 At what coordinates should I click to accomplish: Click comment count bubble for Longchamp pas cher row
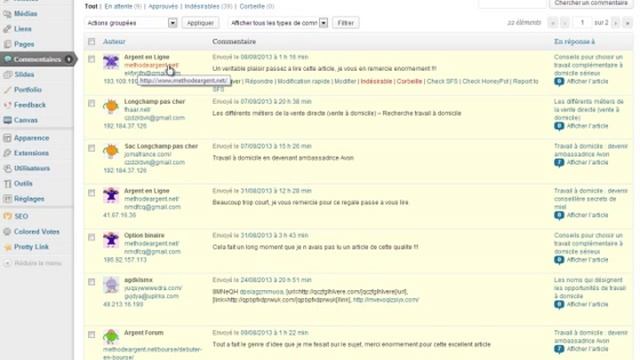coord(559,126)
